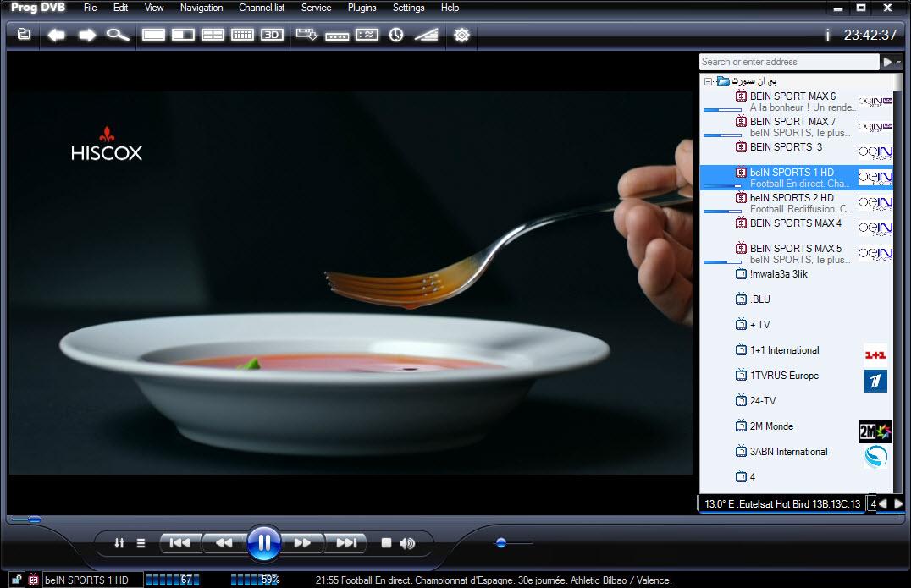This screenshot has height=588, width=911.
Task: Fast forward the playback
Action: tap(302, 542)
